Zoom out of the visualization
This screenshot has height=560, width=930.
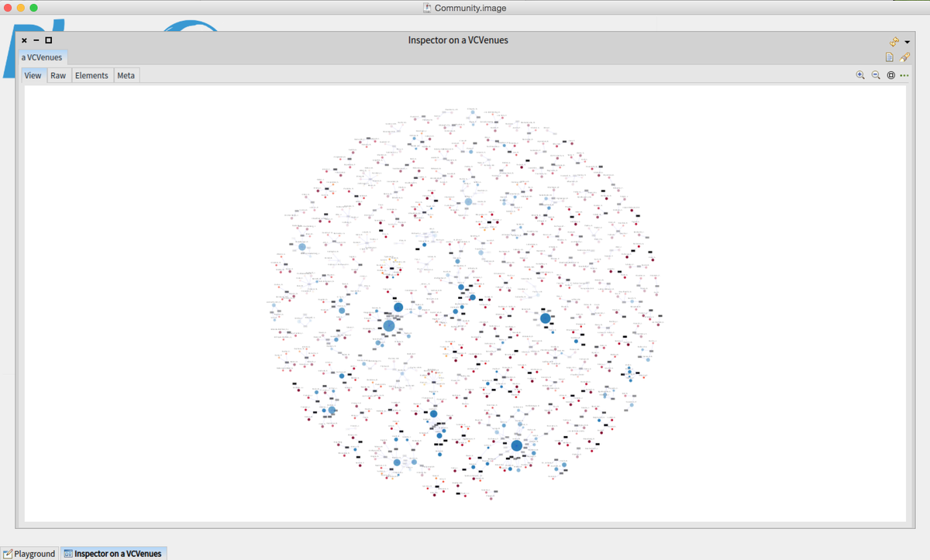point(876,75)
